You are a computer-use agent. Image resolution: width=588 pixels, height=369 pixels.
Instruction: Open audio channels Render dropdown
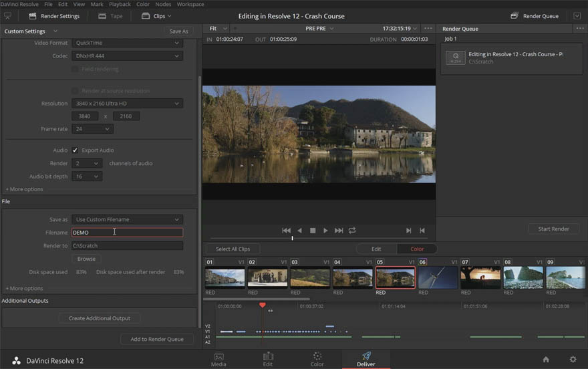[x=87, y=164]
